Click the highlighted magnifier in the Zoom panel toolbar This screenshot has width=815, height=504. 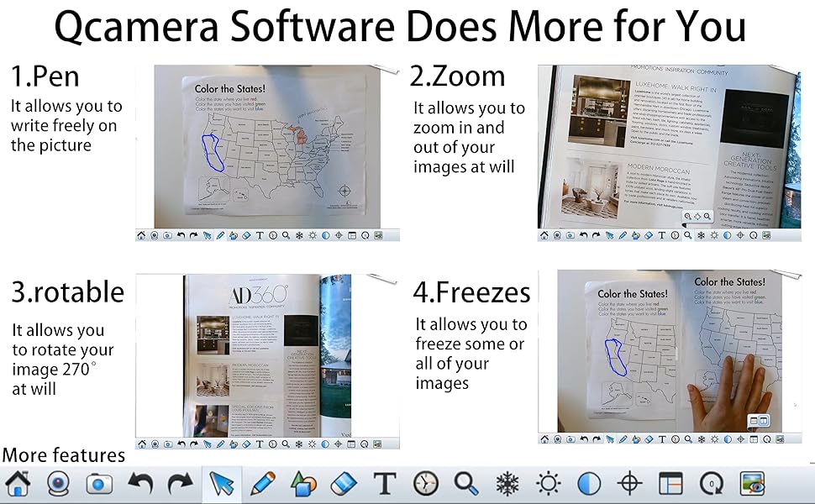[687, 235]
